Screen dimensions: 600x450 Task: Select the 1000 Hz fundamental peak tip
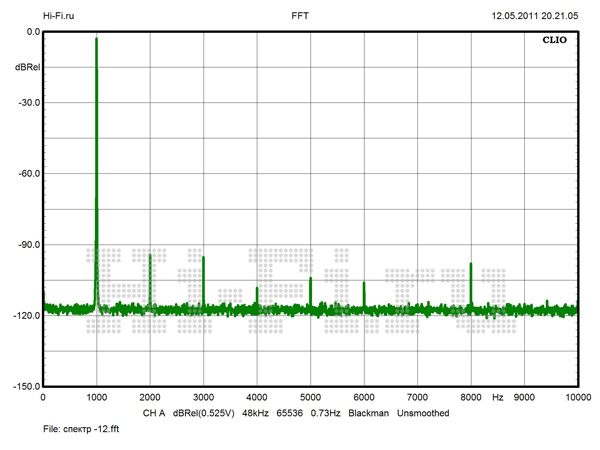[96, 40]
